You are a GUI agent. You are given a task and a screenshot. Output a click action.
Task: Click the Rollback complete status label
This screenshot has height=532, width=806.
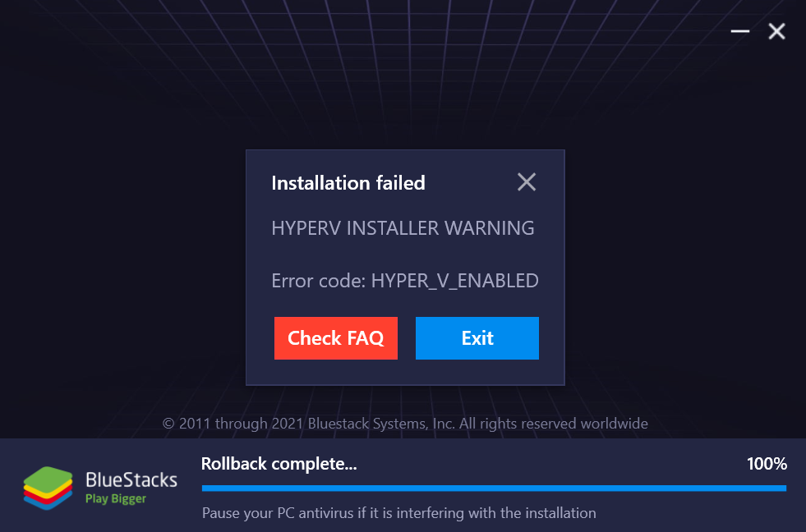pos(279,464)
